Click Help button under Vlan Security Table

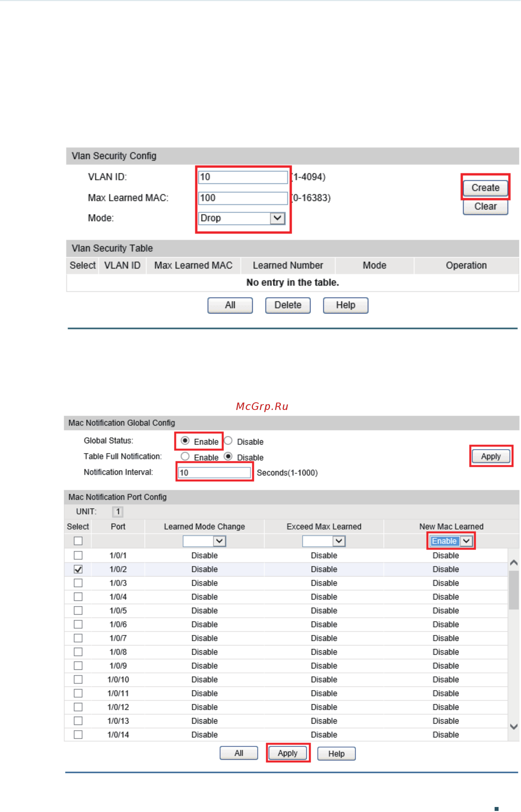click(x=346, y=305)
